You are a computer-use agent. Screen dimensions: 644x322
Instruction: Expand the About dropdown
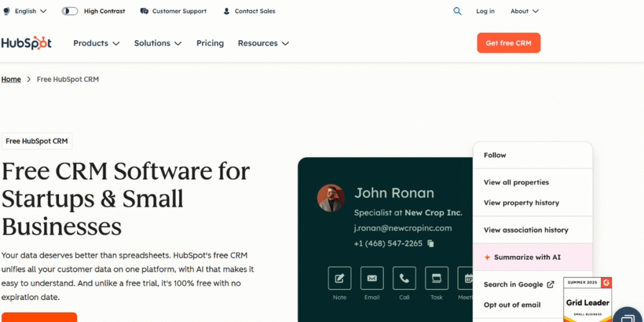point(525,11)
